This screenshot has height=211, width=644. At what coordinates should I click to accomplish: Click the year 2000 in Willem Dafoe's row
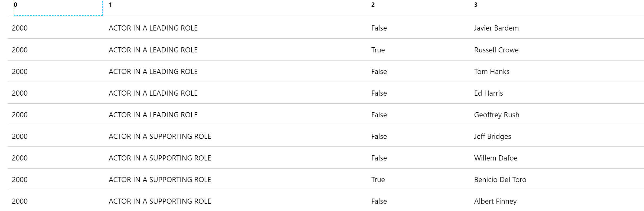click(20, 158)
